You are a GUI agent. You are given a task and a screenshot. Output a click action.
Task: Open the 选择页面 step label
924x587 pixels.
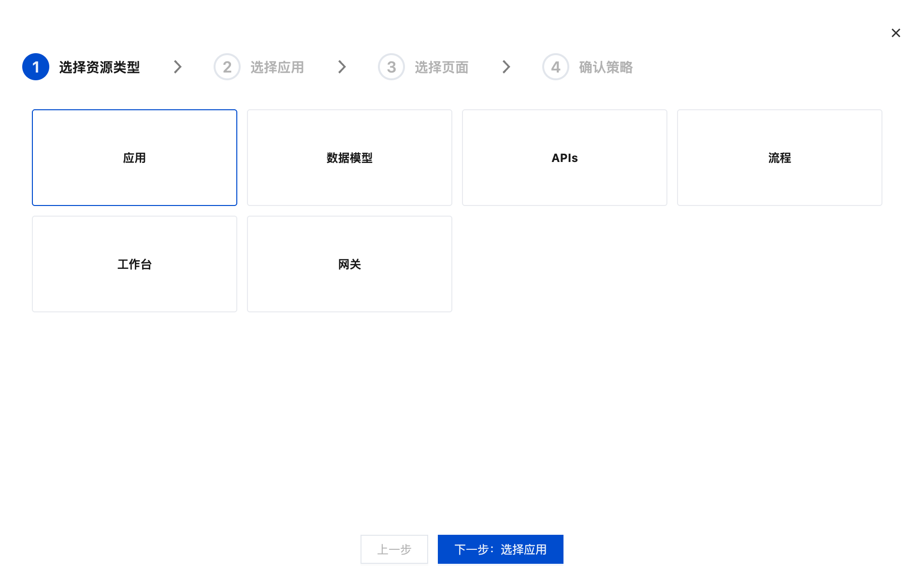[441, 67]
